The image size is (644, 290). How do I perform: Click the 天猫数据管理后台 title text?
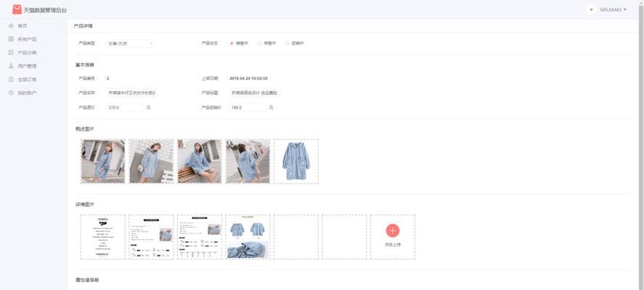click(45, 10)
